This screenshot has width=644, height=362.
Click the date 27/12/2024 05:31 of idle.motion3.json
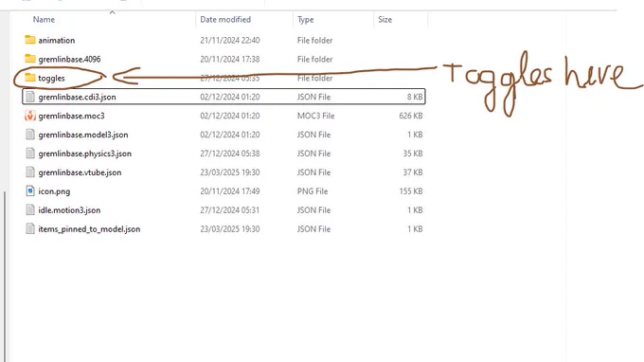[x=229, y=210]
